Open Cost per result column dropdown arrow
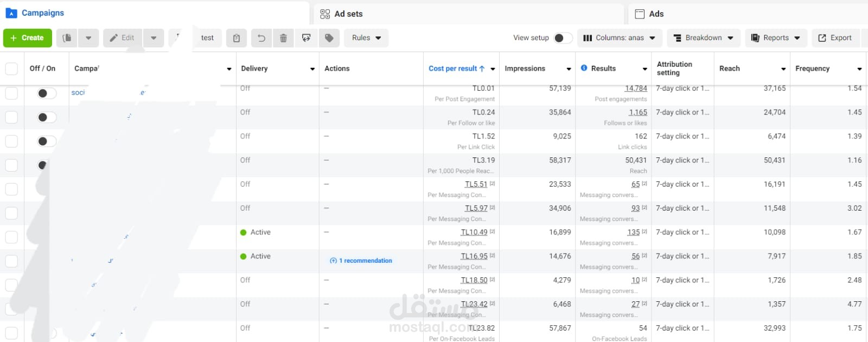 (493, 69)
